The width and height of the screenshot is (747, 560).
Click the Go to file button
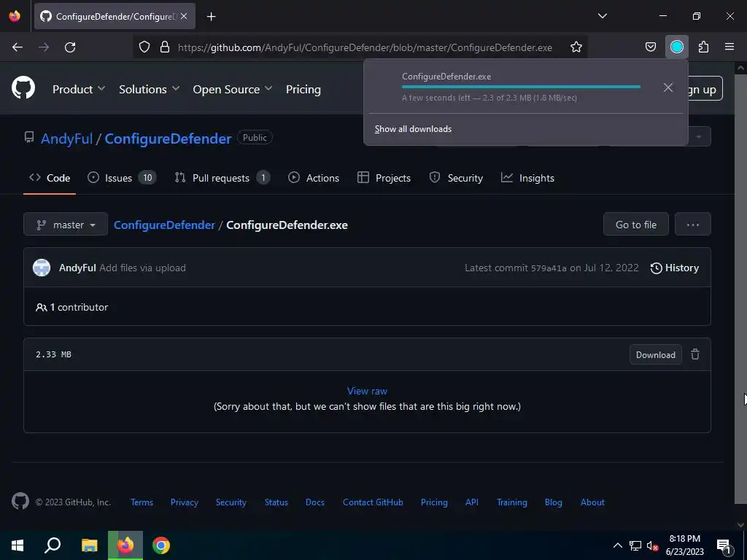point(636,225)
